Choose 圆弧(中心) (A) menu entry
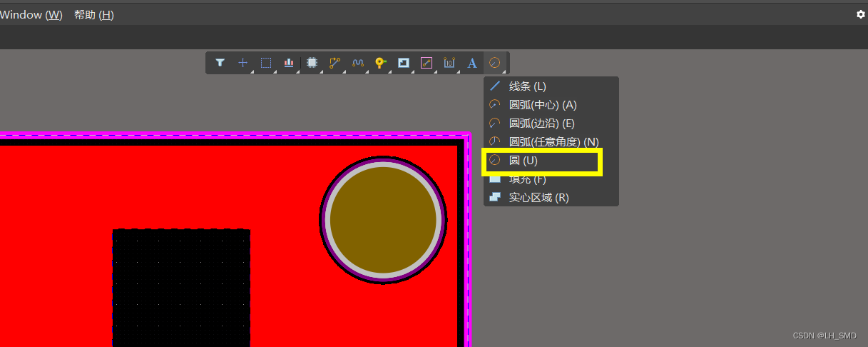The image size is (868, 347). coord(551,105)
